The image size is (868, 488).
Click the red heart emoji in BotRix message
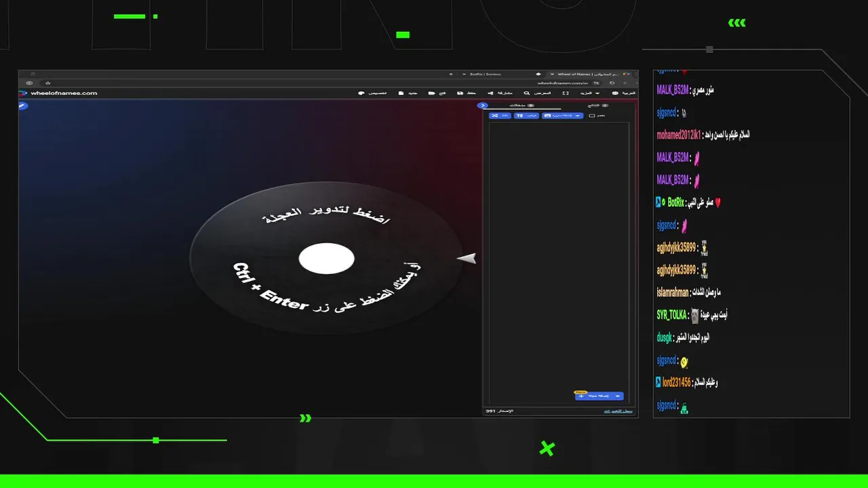(717, 203)
